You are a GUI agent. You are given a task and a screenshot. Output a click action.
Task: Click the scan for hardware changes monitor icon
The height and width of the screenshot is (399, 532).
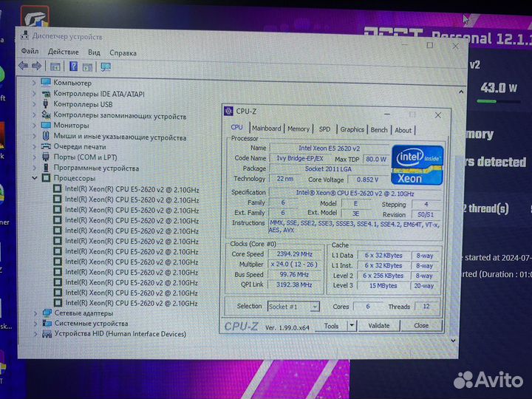[106, 67]
